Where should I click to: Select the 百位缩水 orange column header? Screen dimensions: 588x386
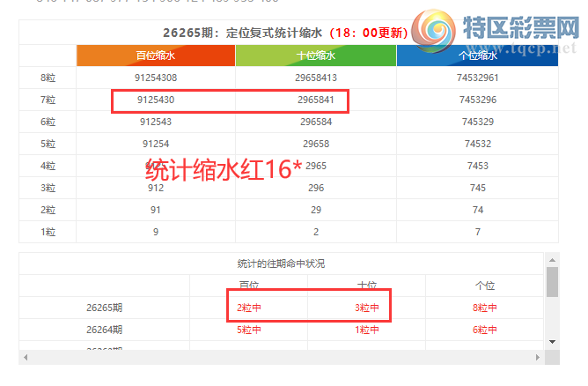coord(156,56)
